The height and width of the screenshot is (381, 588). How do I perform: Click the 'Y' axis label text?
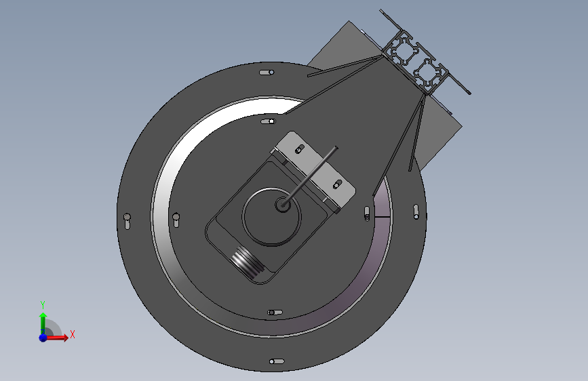click(x=43, y=304)
